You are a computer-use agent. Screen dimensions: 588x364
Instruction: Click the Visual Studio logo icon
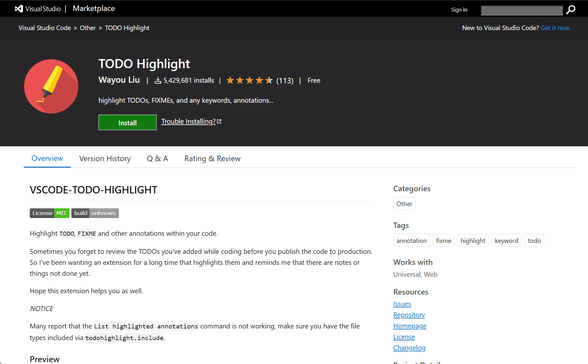[19, 9]
